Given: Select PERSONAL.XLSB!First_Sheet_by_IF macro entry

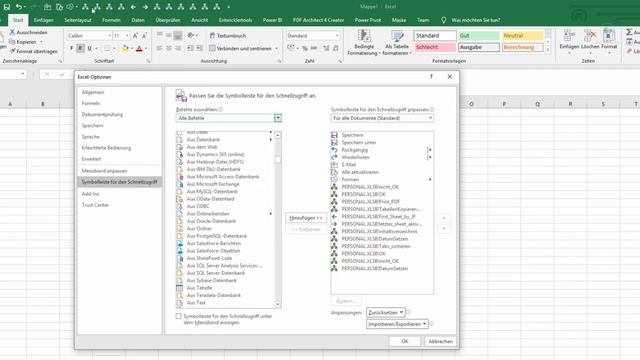Looking at the screenshot, I should (379, 217).
